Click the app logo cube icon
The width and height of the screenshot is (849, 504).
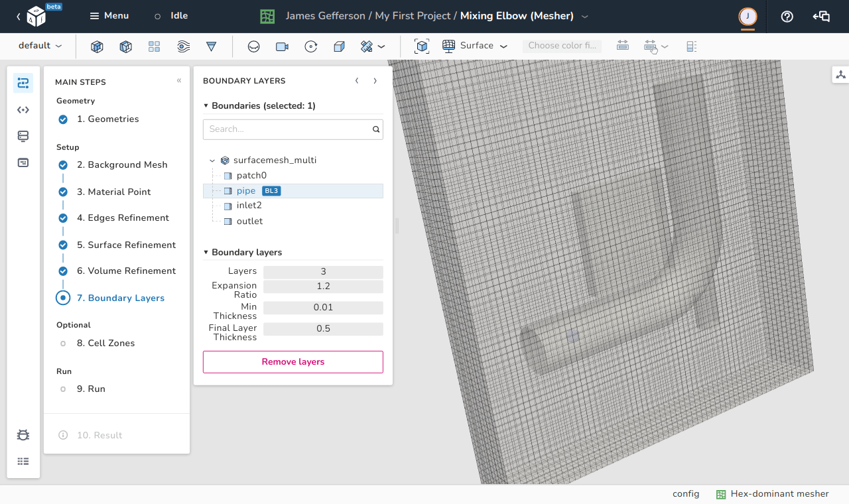tap(36, 17)
